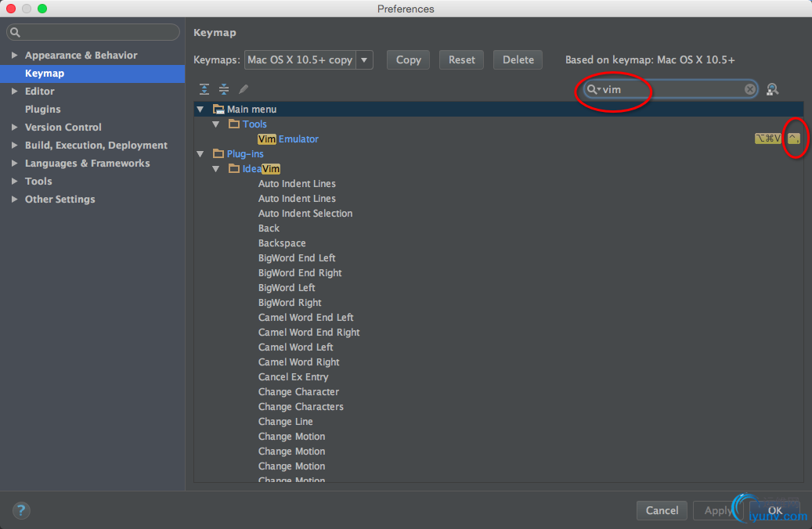Open the Keymaps dropdown arrow
The width and height of the screenshot is (812, 529).
[x=365, y=60]
